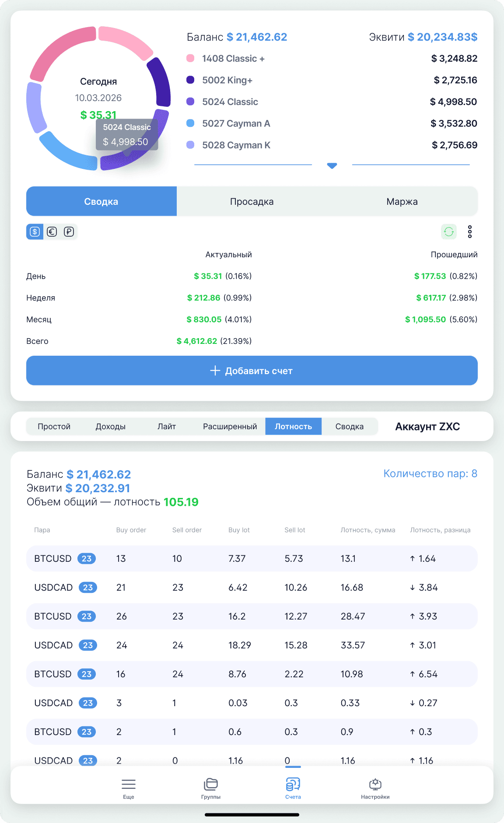
Task: Switch to the Маржа tab
Action: tap(402, 202)
